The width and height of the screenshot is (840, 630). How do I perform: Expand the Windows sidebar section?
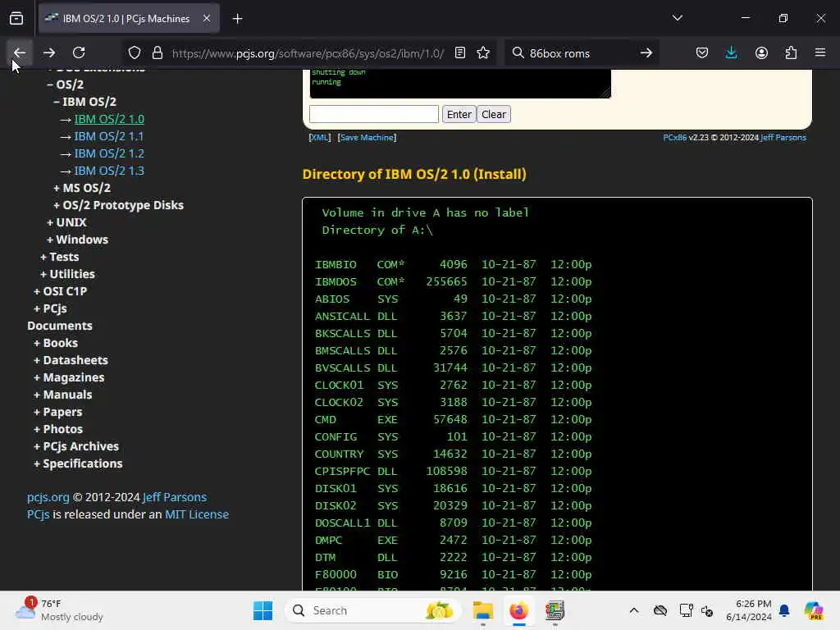tap(77, 240)
